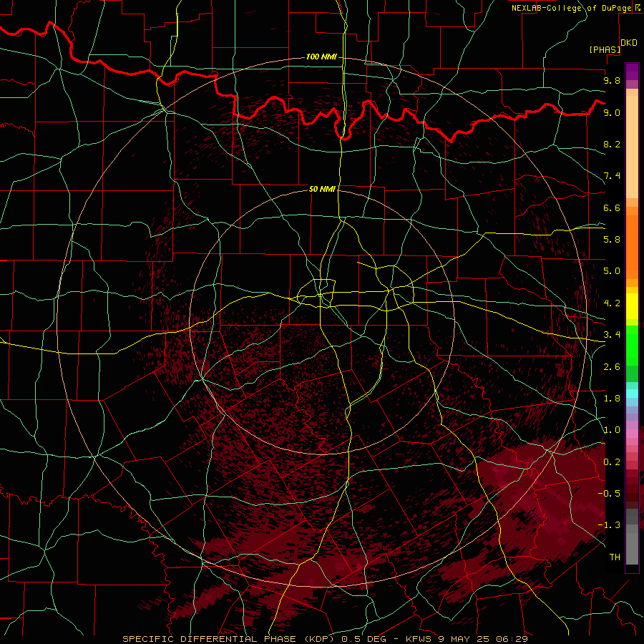The image size is (644, 644).
Task: Click the DKD label near the color bar
Action: coord(629,43)
